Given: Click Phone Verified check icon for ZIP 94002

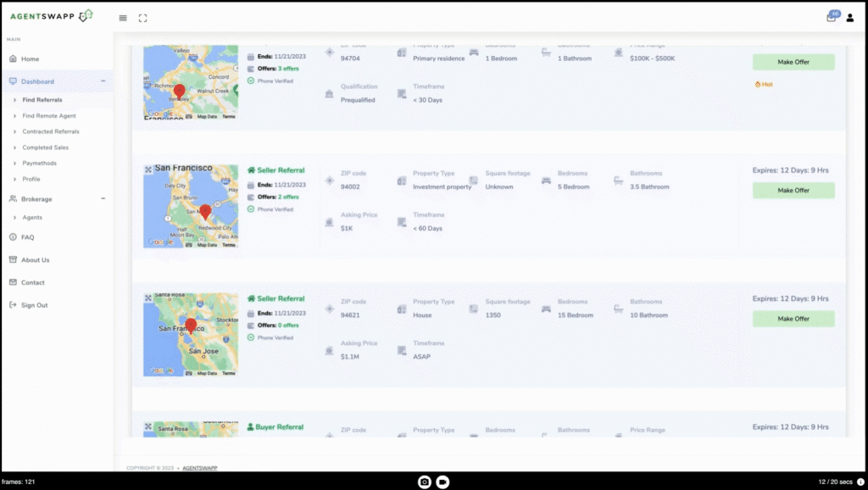Looking at the screenshot, I should click(x=251, y=209).
